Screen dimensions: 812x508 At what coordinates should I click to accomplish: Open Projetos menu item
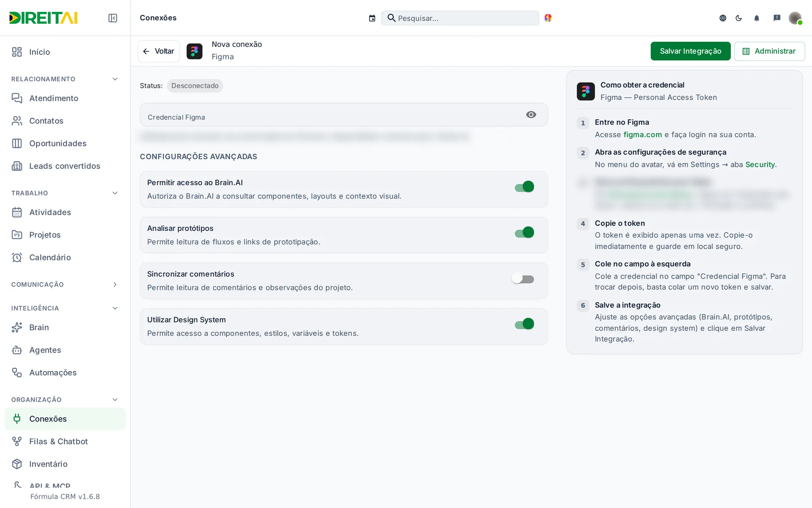[x=65, y=235]
